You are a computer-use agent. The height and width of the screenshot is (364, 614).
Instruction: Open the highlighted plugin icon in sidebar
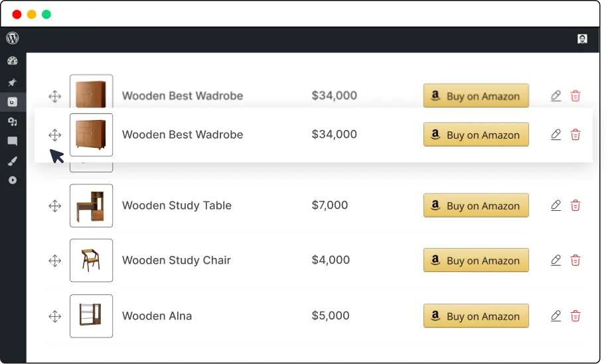(x=13, y=102)
